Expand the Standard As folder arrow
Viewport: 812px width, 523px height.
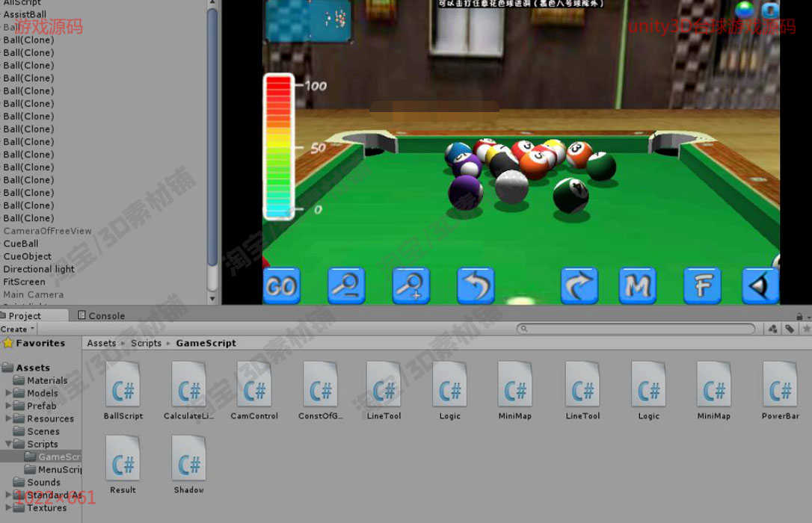tap(7, 495)
